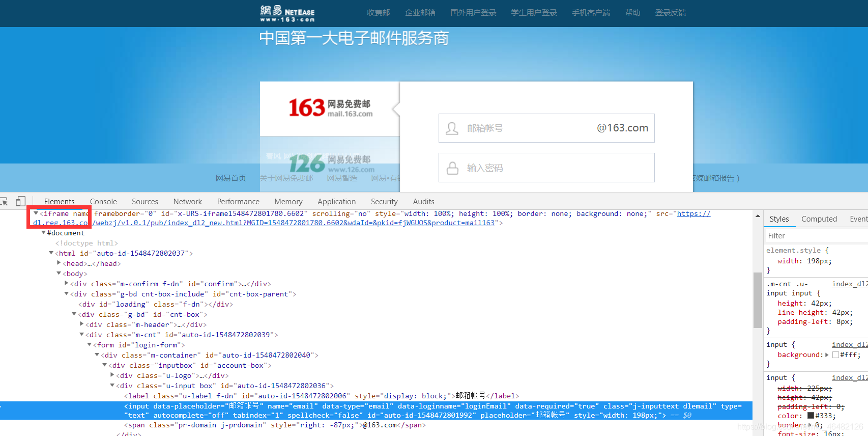868x436 pixels.
Task: Click the #333 color swatch
Action: tap(811, 416)
